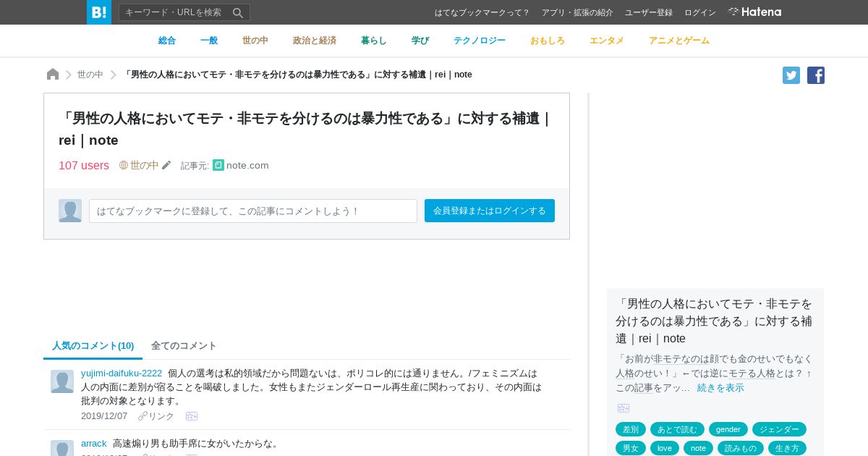868x456 pixels.
Task: Select 総合 category
Action: tap(167, 41)
